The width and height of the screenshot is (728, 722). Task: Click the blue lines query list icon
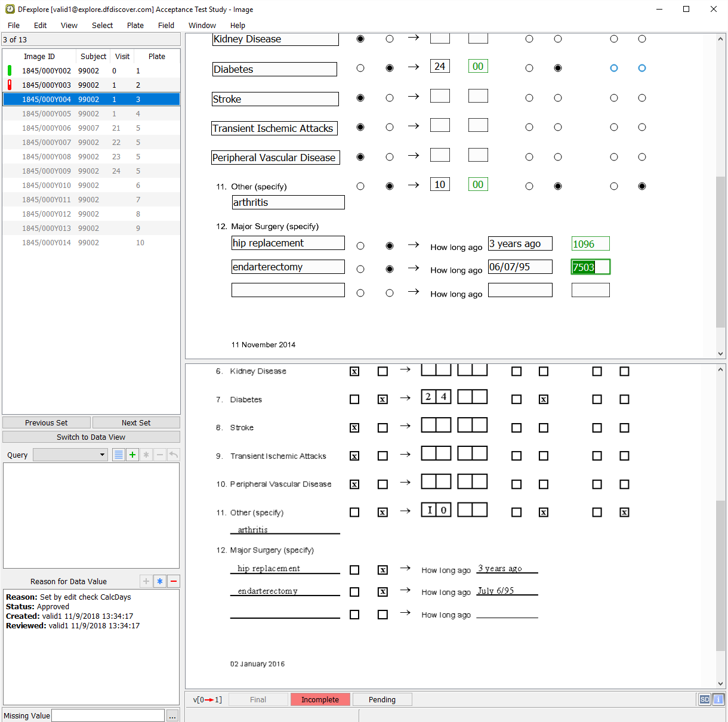point(119,455)
